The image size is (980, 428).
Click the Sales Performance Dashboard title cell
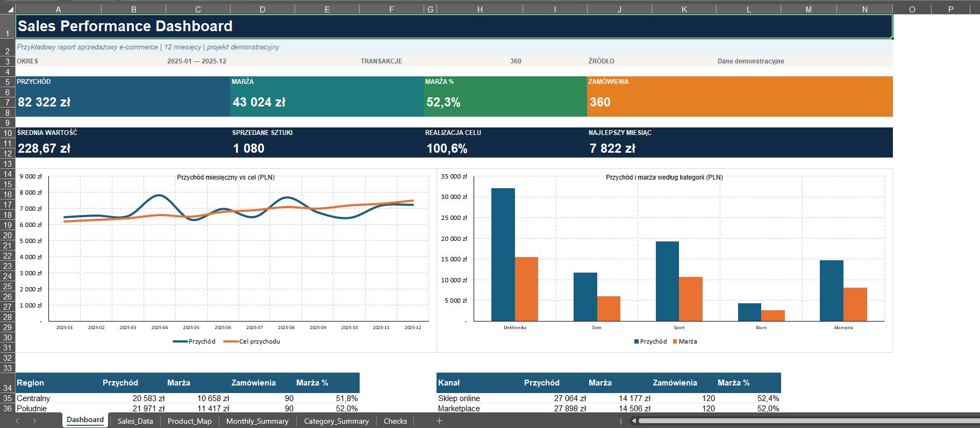pyautogui.click(x=454, y=26)
